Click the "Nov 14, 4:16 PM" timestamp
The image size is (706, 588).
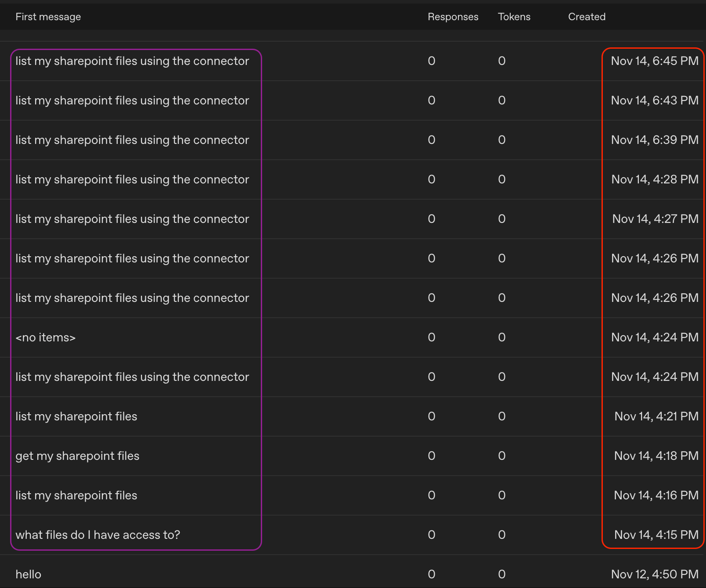(656, 495)
